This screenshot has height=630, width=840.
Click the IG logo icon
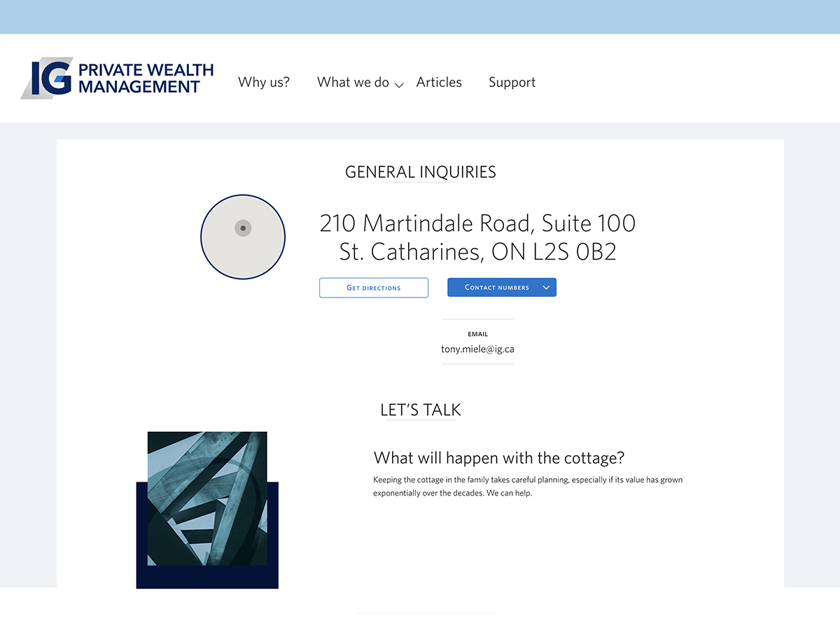(46, 79)
